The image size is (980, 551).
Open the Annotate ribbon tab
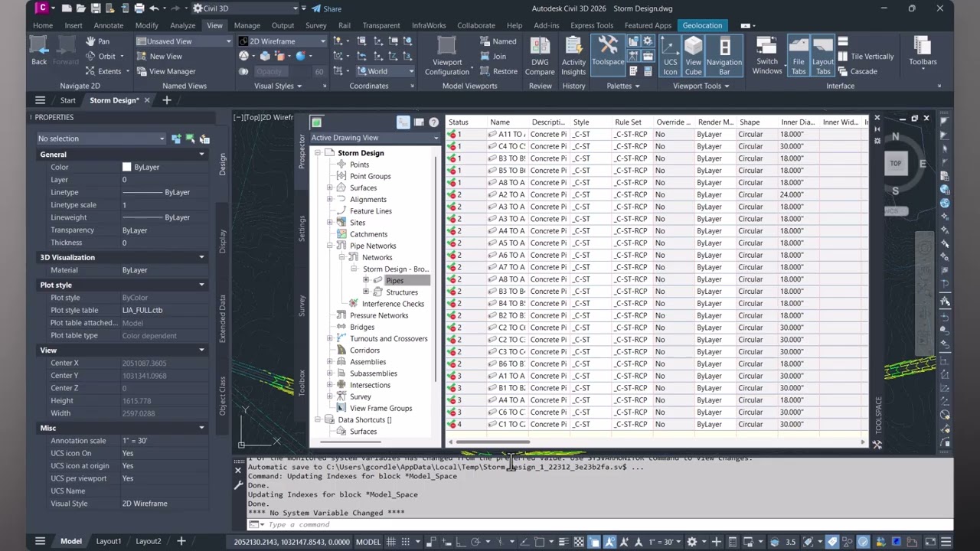pyautogui.click(x=109, y=25)
